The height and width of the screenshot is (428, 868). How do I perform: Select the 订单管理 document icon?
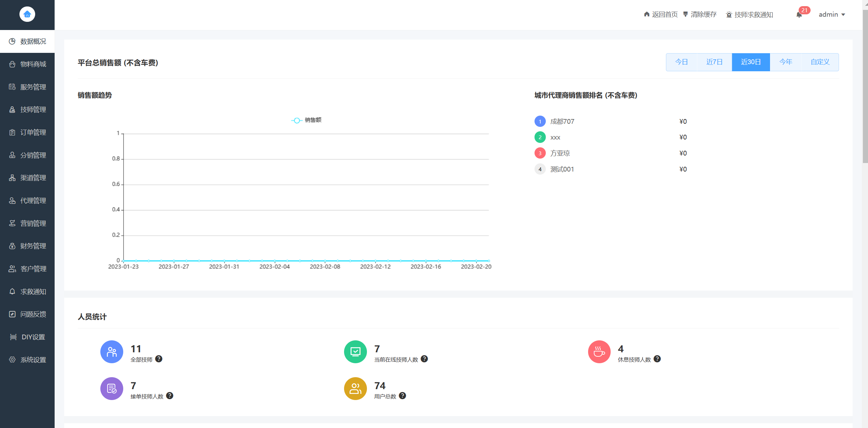click(x=13, y=132)
